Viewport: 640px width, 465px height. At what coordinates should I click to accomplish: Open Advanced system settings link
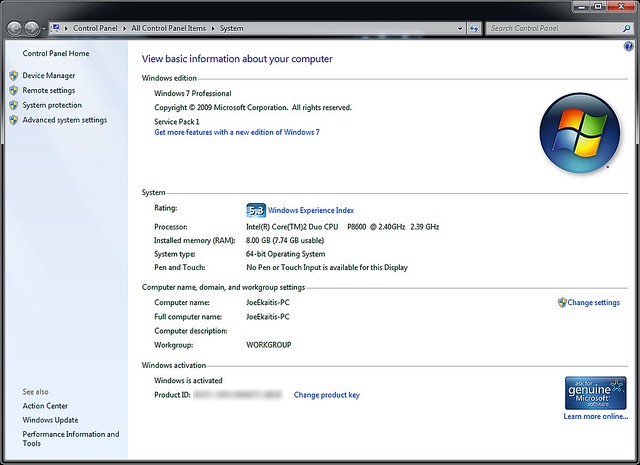click(x=64, y=120)
